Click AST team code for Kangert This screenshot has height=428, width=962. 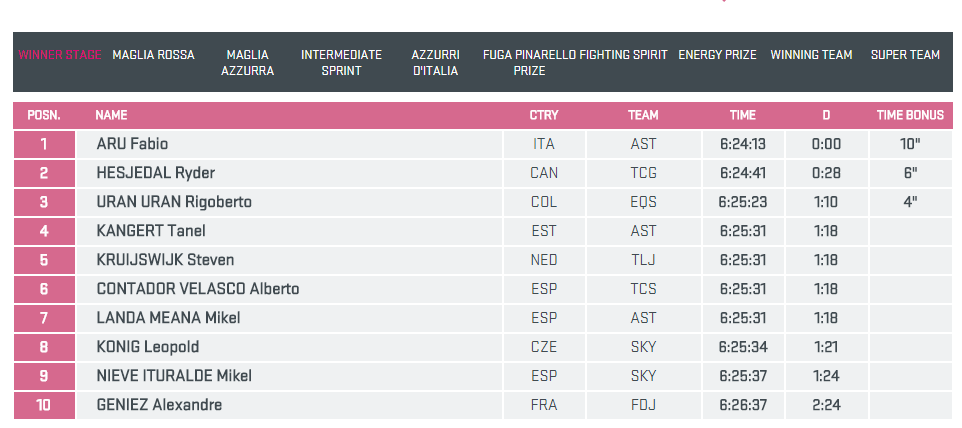(643, 231)
